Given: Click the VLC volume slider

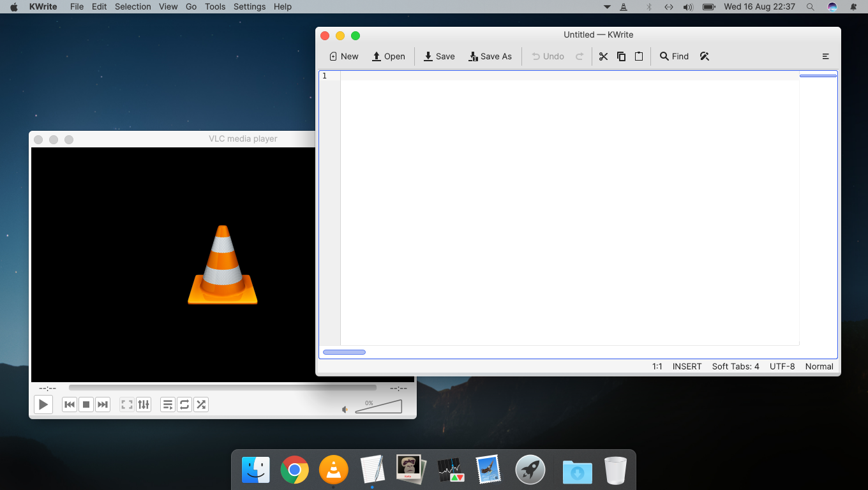Looking at the screenshot, I should [378, 406].
